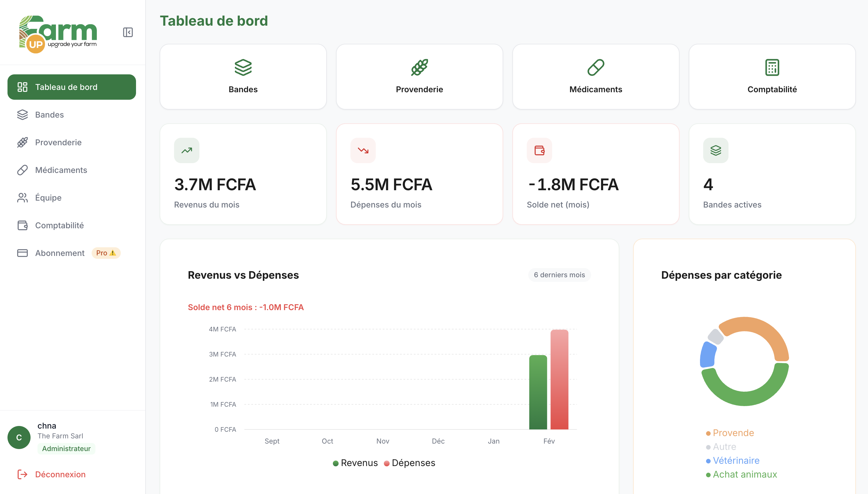Click the expenses trending-down icon
Image resolution: width=868 pixels, height=494 pixels.
click(x=363, y=150)
